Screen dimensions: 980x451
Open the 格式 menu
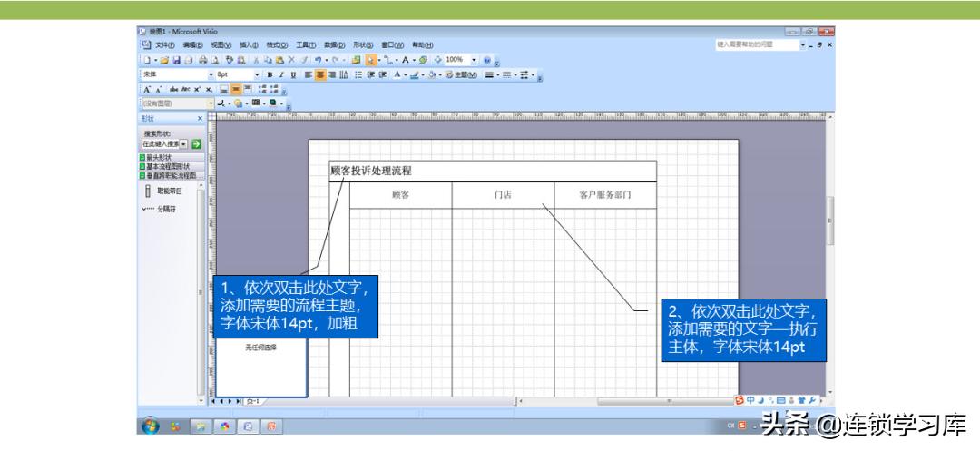click(277, 45)
